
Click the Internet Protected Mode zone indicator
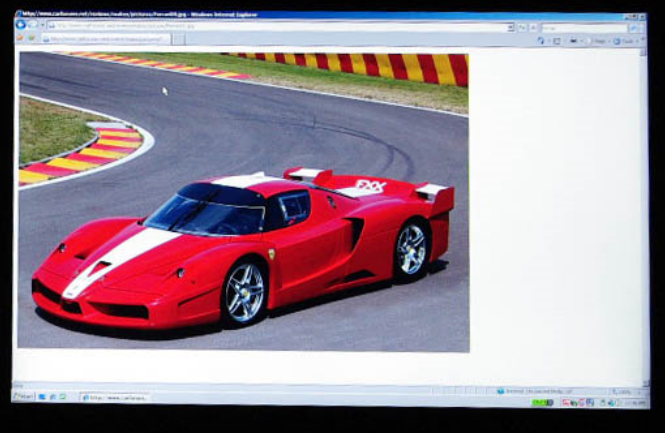point(534,391)
